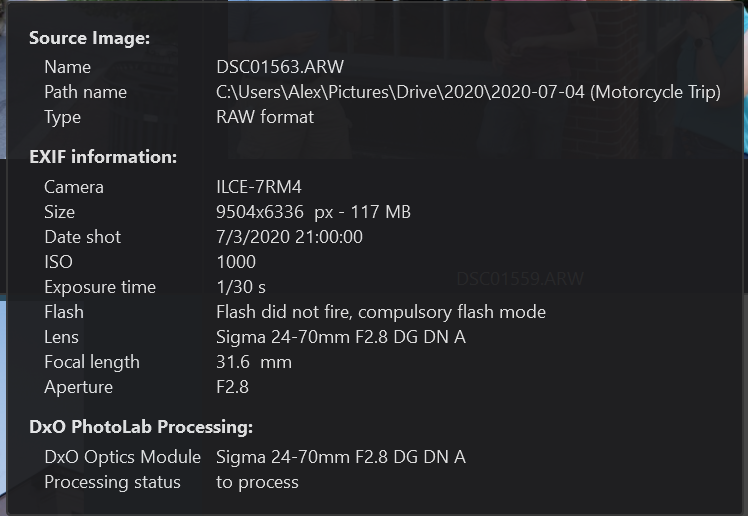Click the Date shot 7/3/2020 value

[x=289, y=237]
